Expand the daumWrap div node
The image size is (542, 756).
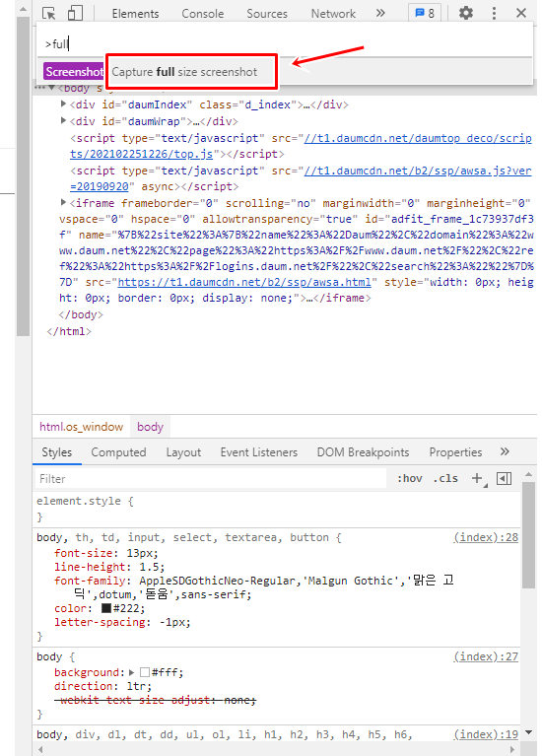[x=63, y=120]
